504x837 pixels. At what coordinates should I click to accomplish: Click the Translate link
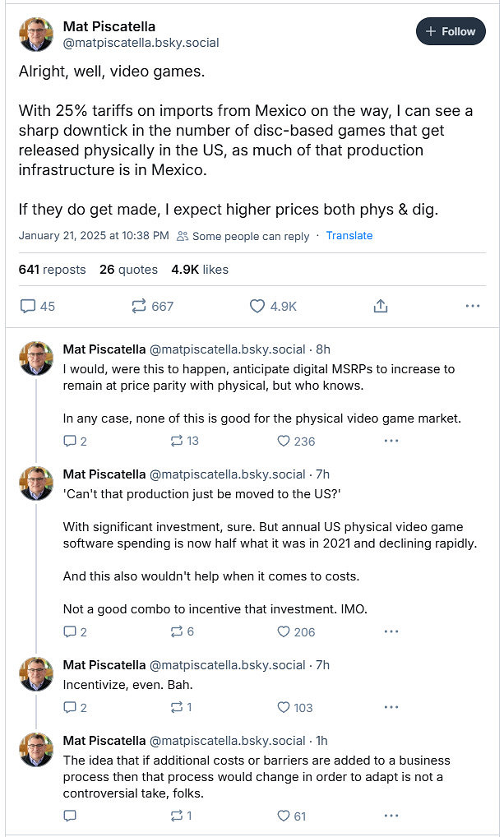(x=349, y=236)
